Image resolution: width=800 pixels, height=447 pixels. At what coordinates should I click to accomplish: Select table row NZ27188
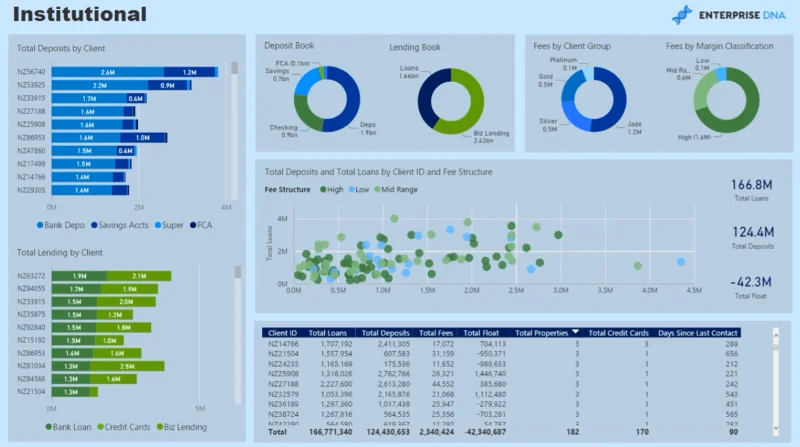pos(501,384)
